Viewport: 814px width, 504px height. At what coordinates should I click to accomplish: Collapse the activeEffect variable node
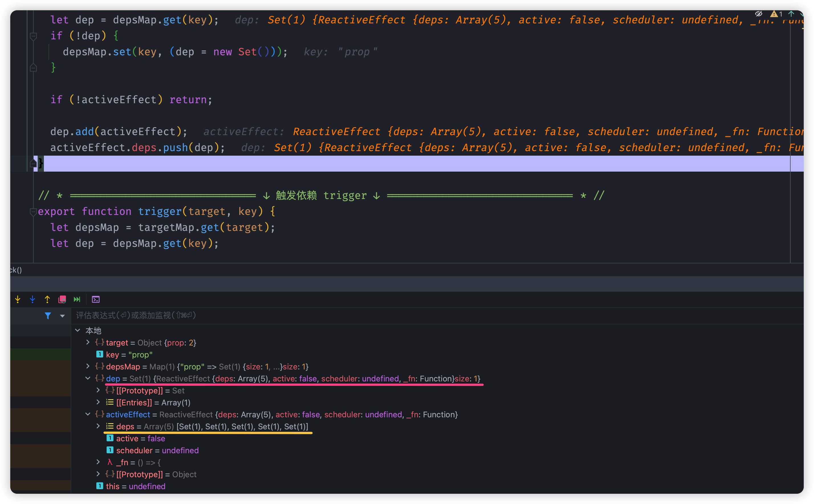pyautogui.click(x=87, y=414)
